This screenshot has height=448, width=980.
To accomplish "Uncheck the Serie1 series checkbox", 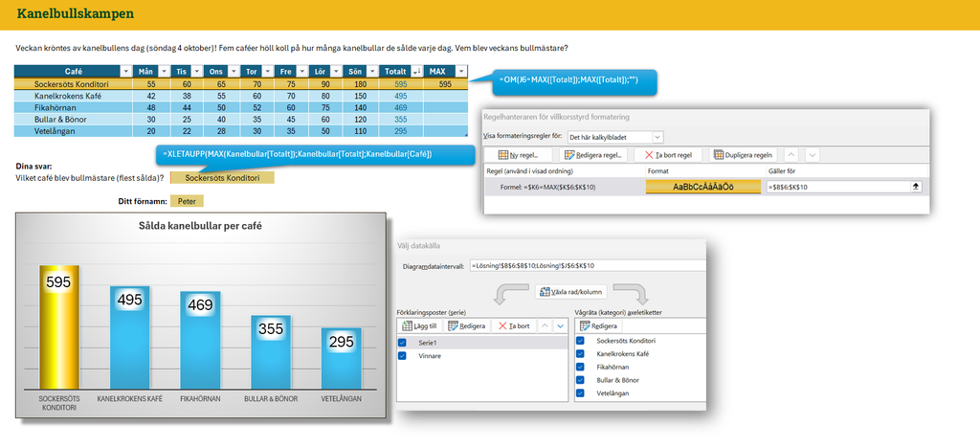I will tap(402, 343).
